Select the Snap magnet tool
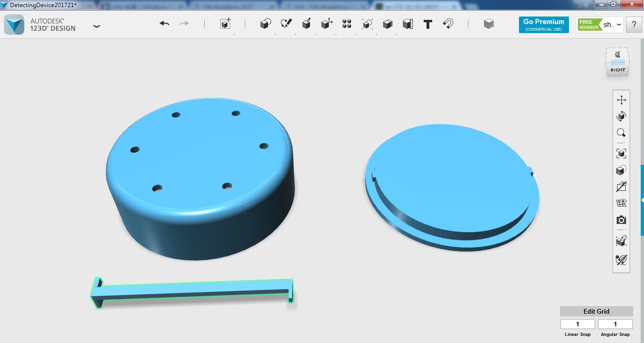644x343 pixels. [x=448, y=24]
